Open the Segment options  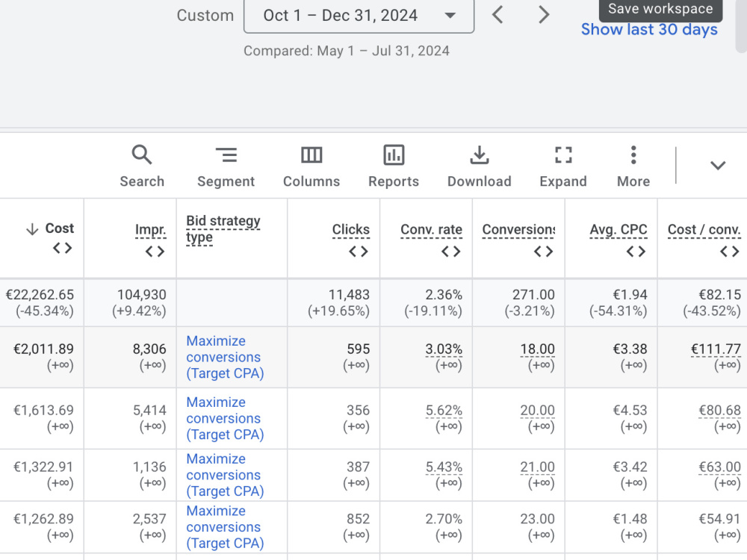tap(226, 167)
